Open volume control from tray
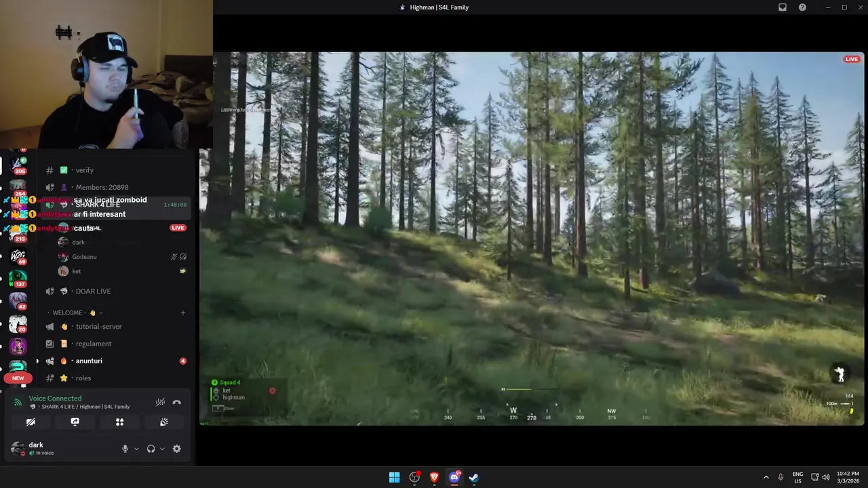This screenshot has width=868, height=488. pos(826,477)
